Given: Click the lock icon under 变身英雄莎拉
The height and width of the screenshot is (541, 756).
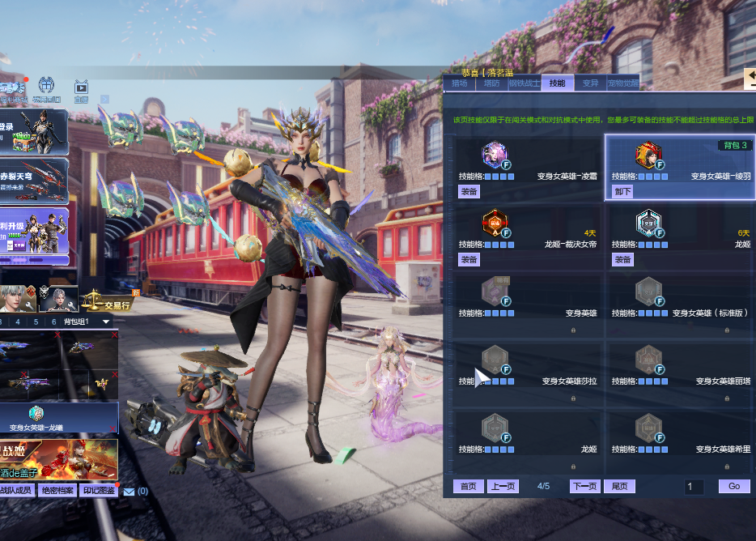Looking at the screenshot, I should click(x=573, y=398).
